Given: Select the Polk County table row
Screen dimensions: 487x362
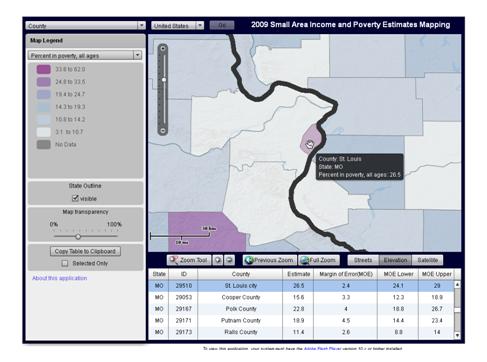Looking at the screenshot, I should [301, 309].
